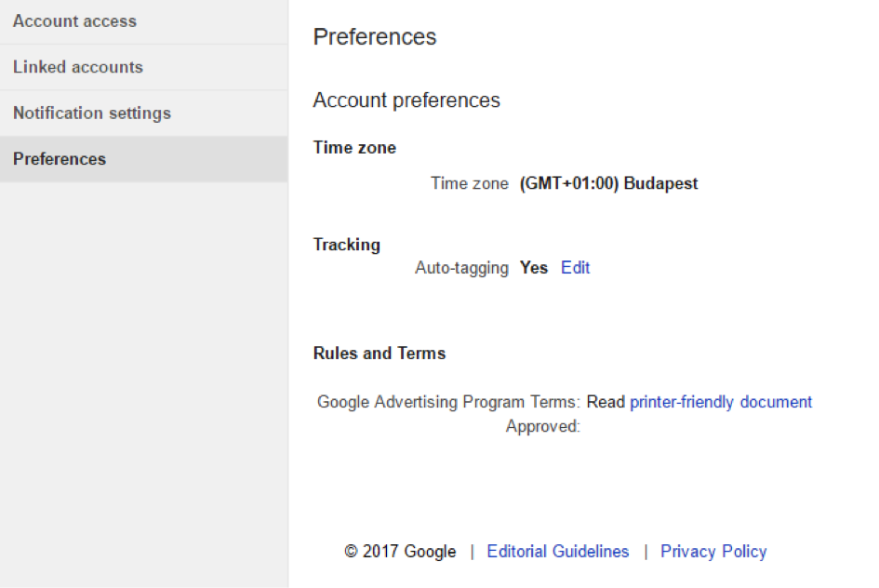Click the Account preferences heading
This screenshot has height=588, width=879.
(406, 100)
